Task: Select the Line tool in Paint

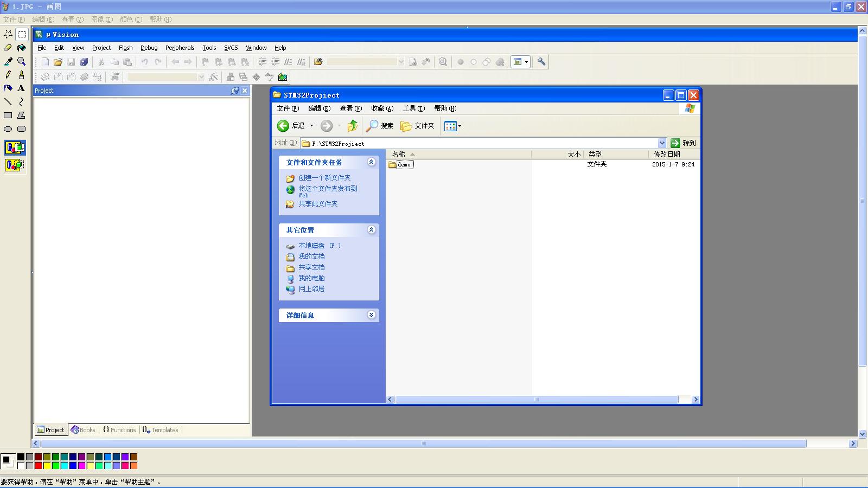Action: [x=8, y=101]
